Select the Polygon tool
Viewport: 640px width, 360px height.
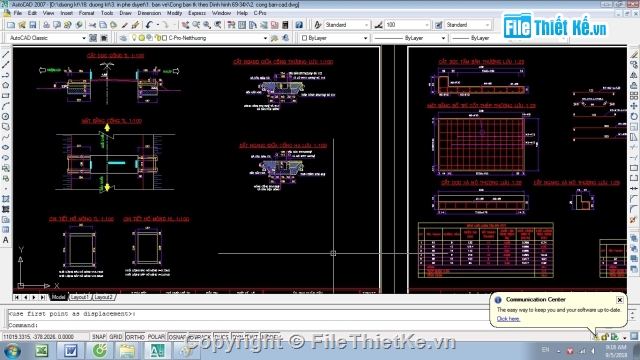point(6,85)
